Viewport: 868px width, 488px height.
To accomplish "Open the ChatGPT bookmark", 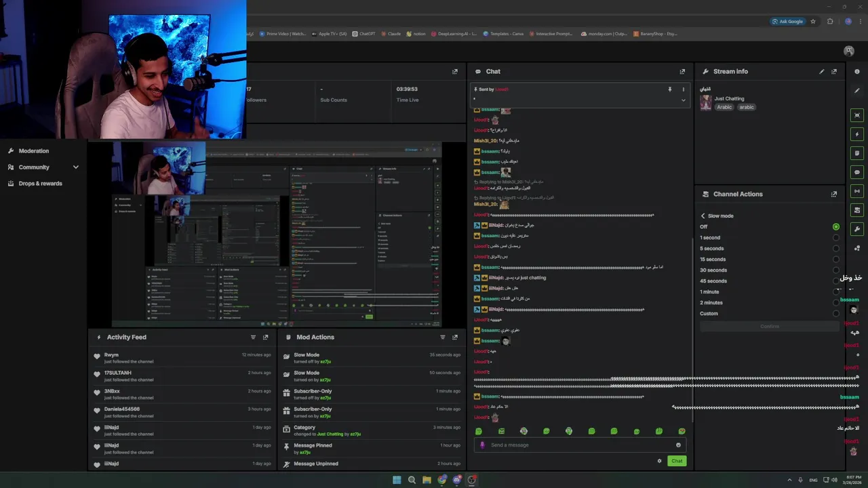I will [363, 34].
